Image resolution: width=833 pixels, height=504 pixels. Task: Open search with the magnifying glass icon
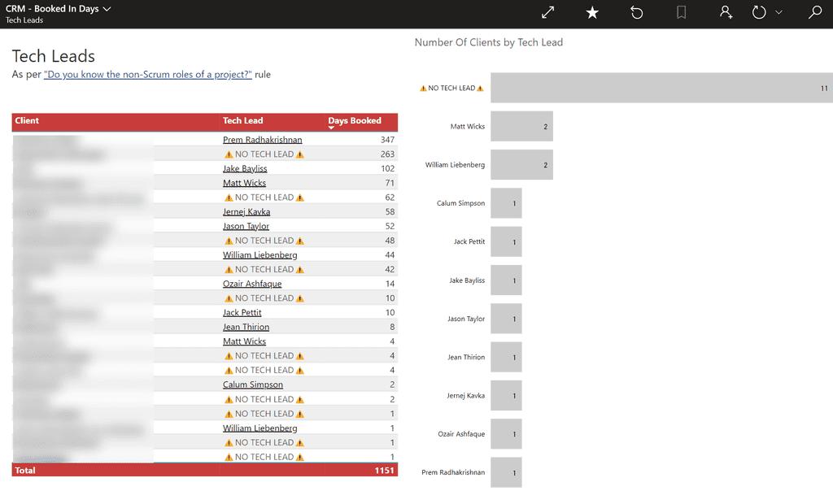click(815, 13)
